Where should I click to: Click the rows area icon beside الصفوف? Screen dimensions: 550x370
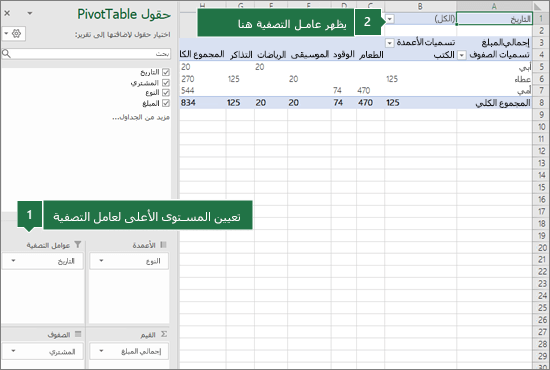pos(78,334)
